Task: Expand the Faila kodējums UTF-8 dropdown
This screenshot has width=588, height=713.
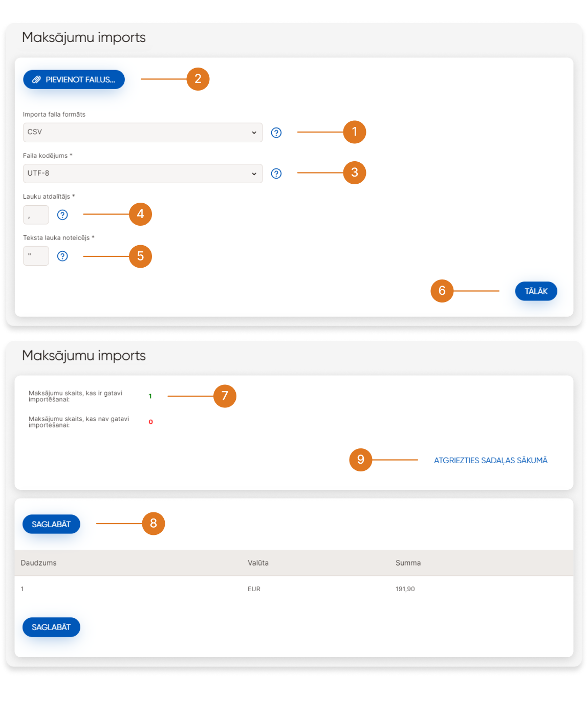Action: [142, 174]
